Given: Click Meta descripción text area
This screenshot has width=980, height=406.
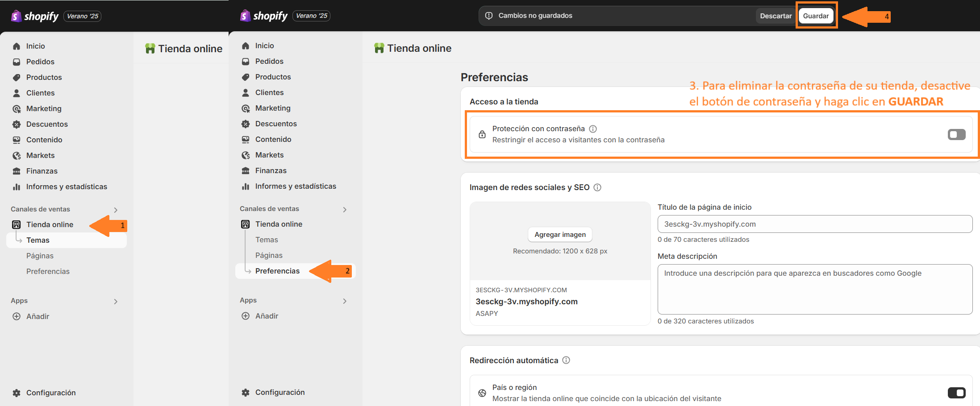Looking at the screenshot, I should click(815, 289).
